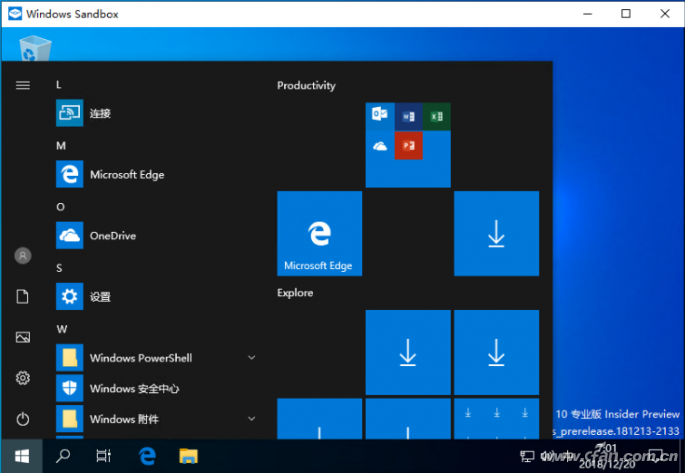685x473 pixels.
Task: Click the user account icon in the sidebar
Action: 23,255
